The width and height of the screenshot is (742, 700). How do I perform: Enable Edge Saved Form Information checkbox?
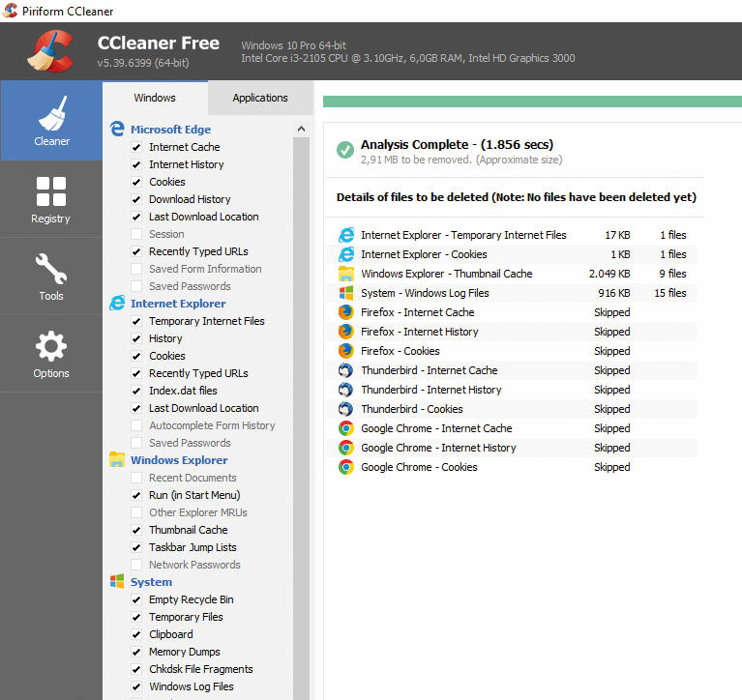point(136,269)
